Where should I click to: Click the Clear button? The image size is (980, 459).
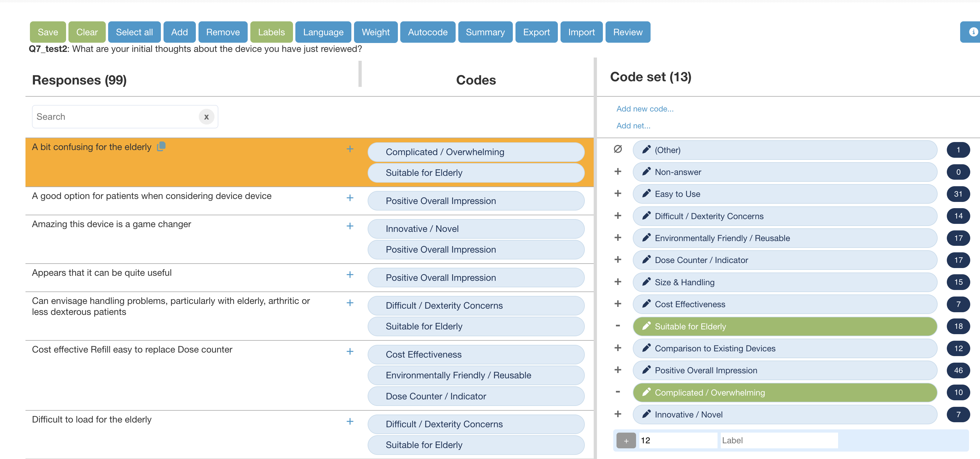click(x=87, y=32)
